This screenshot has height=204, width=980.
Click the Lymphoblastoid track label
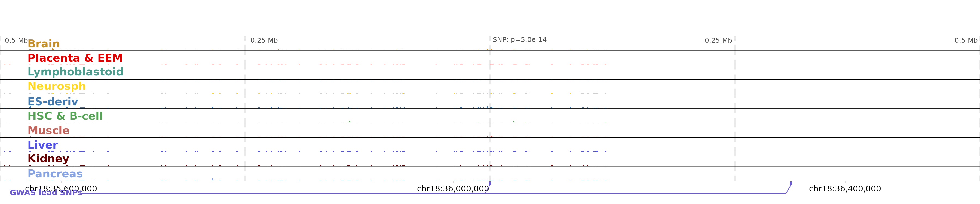tap(75, 72)
